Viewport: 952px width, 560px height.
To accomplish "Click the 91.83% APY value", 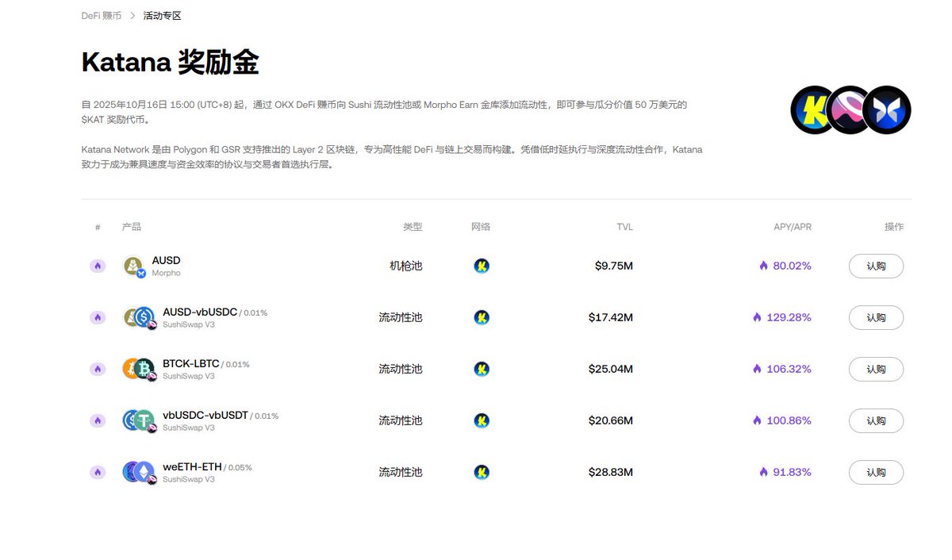I will (793, 472).
